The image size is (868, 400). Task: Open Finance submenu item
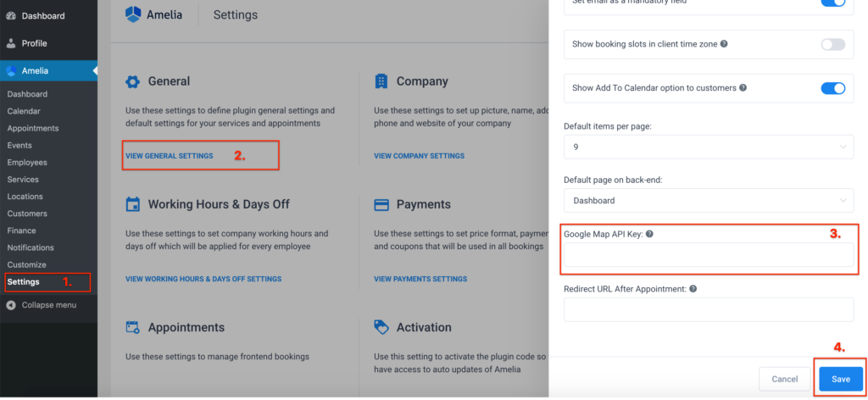(x=21, y=231)
